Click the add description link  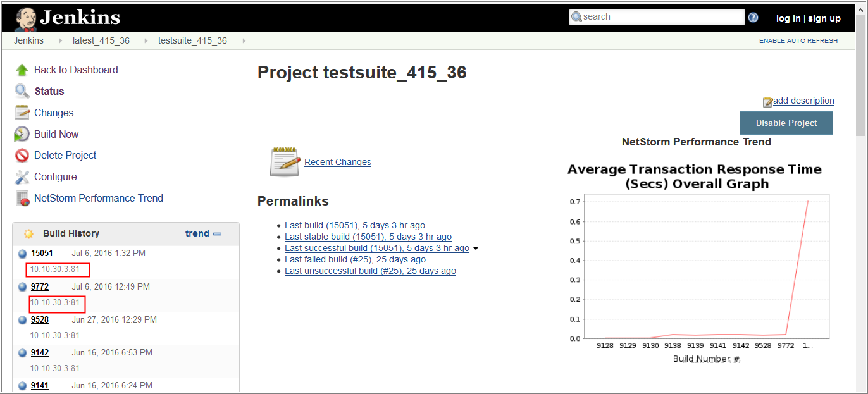point(803,101)
